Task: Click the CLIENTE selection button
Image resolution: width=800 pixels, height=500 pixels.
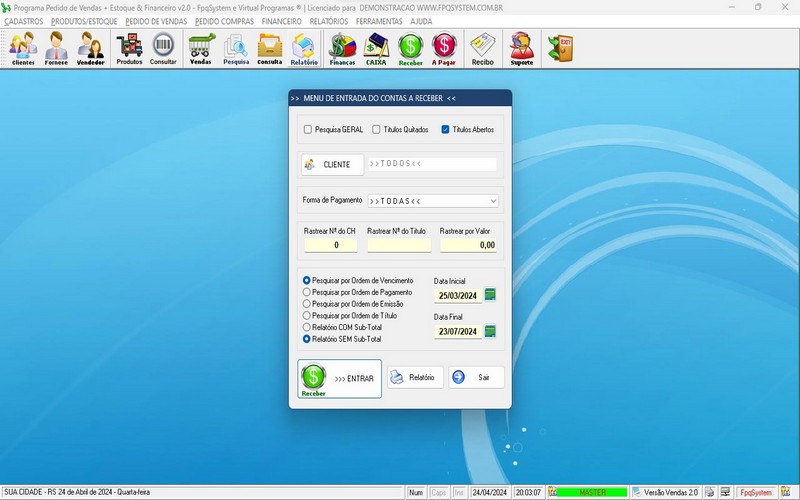Action: click(331, 164)
